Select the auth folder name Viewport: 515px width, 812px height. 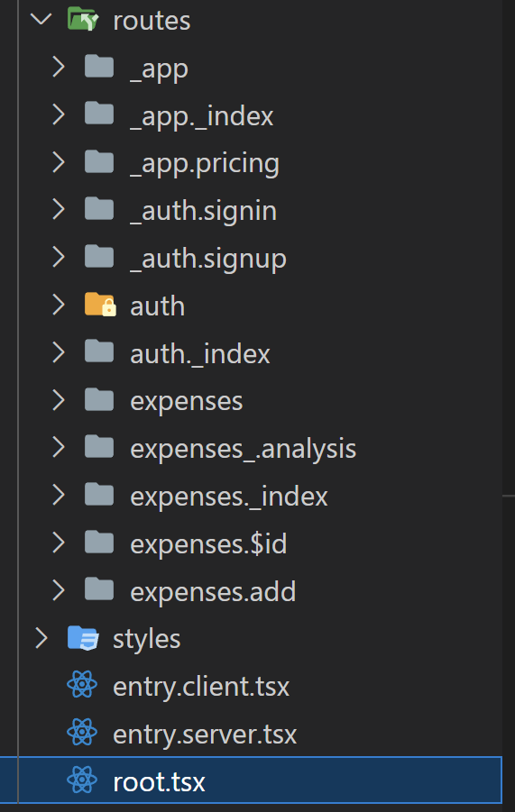tap(158, 306)
